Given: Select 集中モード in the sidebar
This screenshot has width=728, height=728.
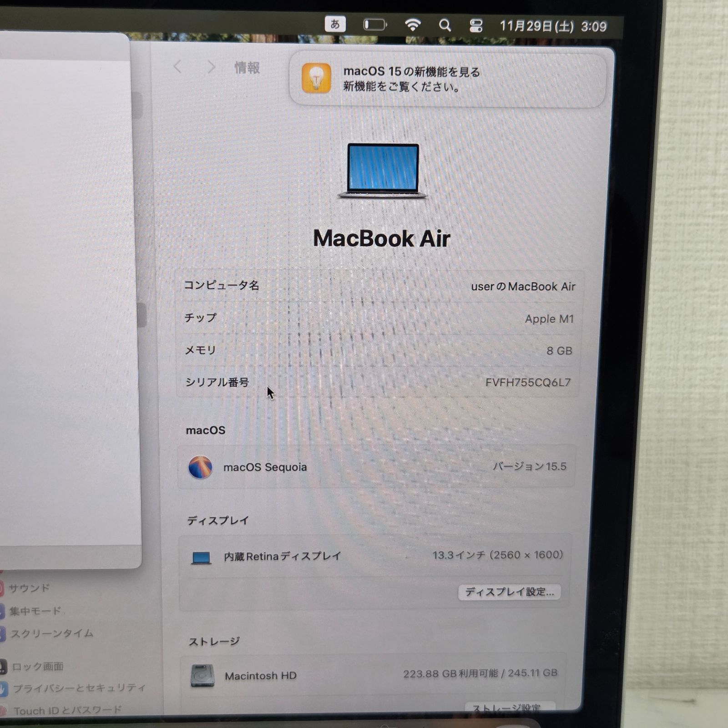Looking at the screenshot, I should tap(35, 611).
